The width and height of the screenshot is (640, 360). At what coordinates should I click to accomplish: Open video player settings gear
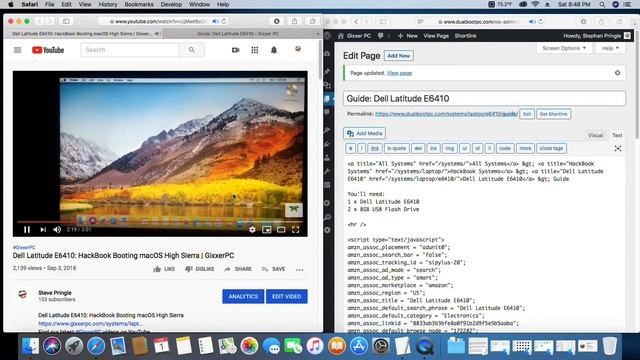click(x=252, y=230)
